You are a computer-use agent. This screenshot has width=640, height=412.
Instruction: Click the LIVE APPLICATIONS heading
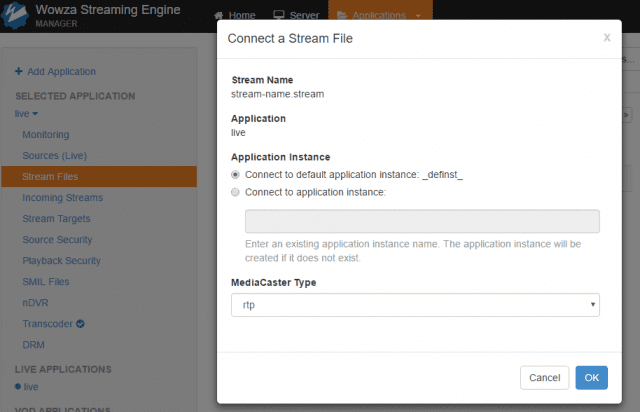[x=63, y=369]
